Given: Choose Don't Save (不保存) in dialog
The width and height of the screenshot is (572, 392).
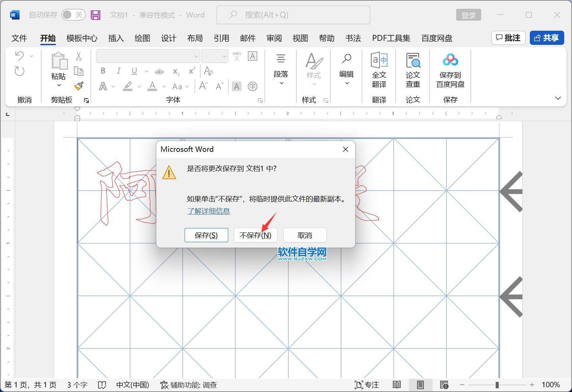Looking at the screenshot, I should (256, 235).
